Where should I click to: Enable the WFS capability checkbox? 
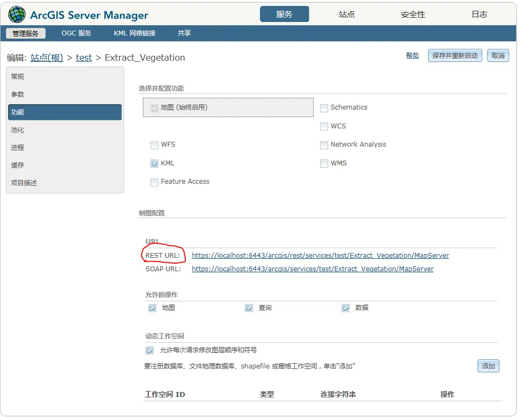tap(154, 145)
